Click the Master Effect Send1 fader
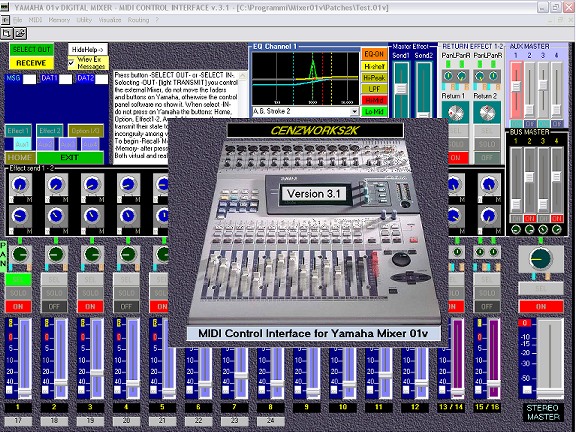The width and height of the screenshot is (576, 432). coord(401,88)
